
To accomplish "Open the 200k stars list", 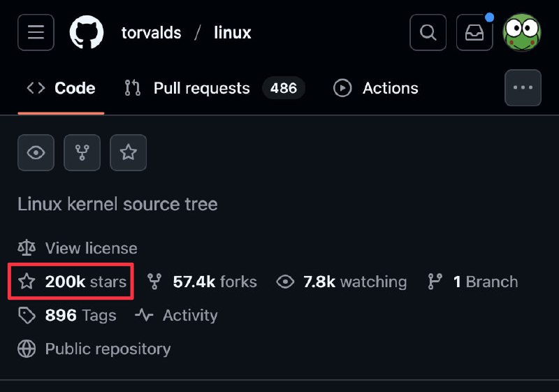I will point(85,282).
